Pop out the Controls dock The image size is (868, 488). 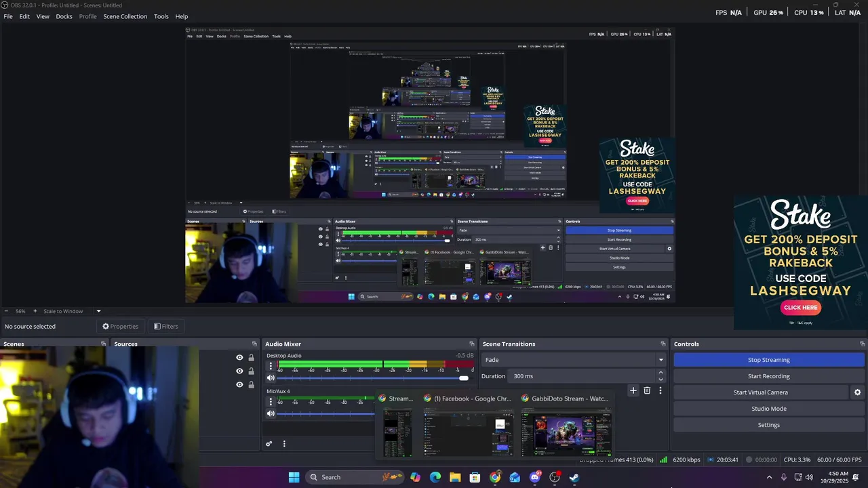[x=863, y=344]
